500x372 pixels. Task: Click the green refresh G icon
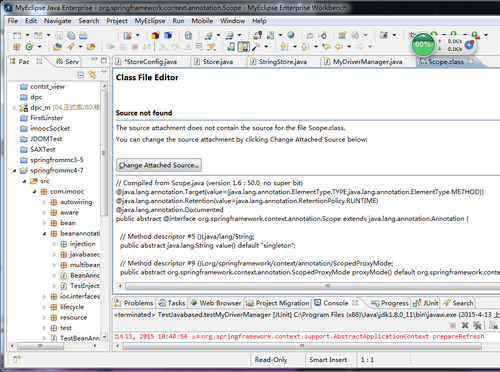(29, 47)
